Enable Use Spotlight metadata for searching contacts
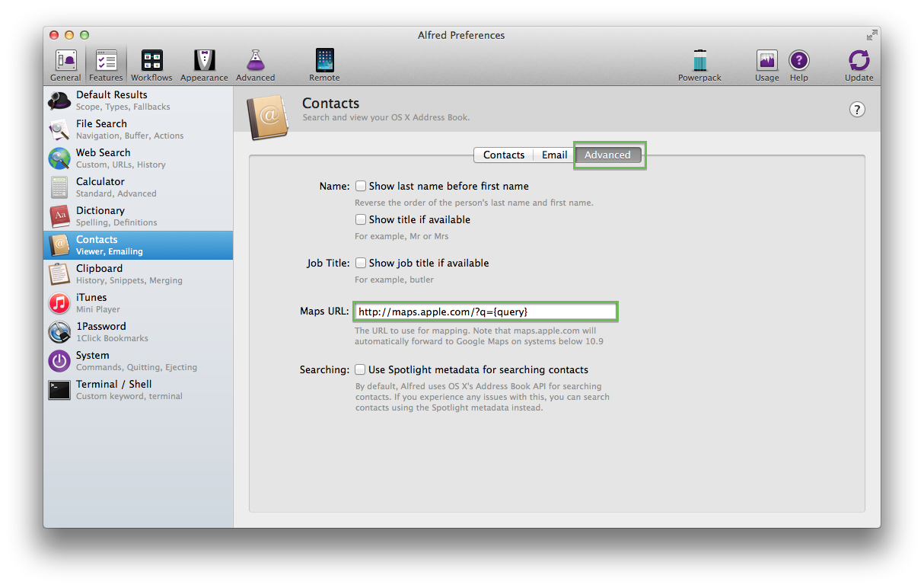The width and height of the screenshot is (924, 588). [361, 369]
